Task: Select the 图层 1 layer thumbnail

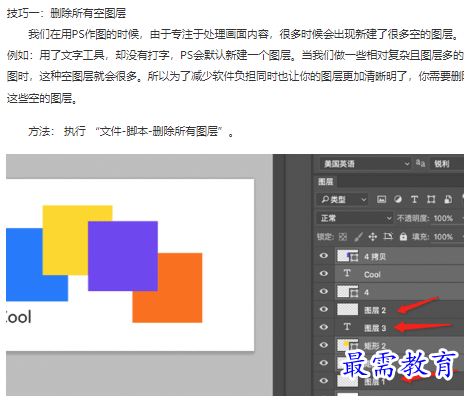Action: pyautogui.click(x=348, y=381)
